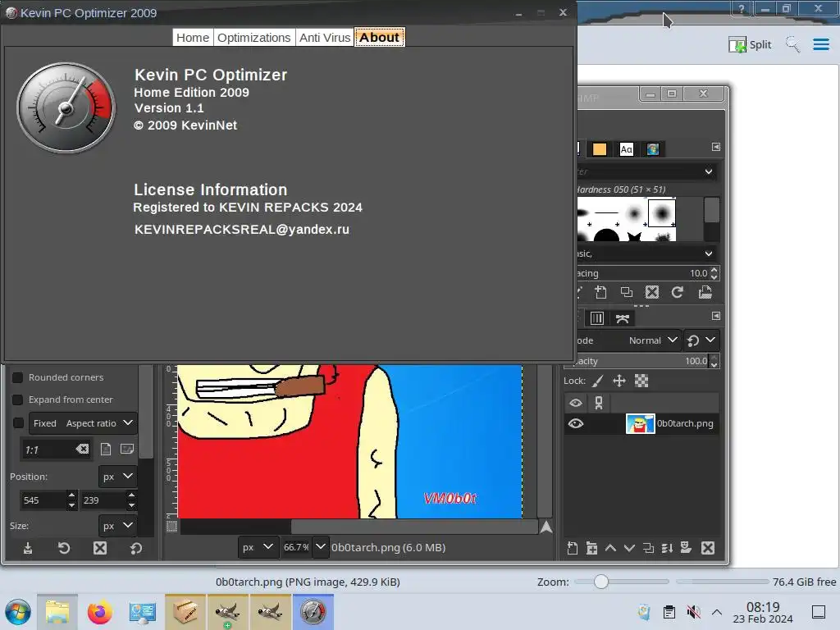The image size is (840, 630).
Task: Save tool preset in tool options
Action: point(28,548)
